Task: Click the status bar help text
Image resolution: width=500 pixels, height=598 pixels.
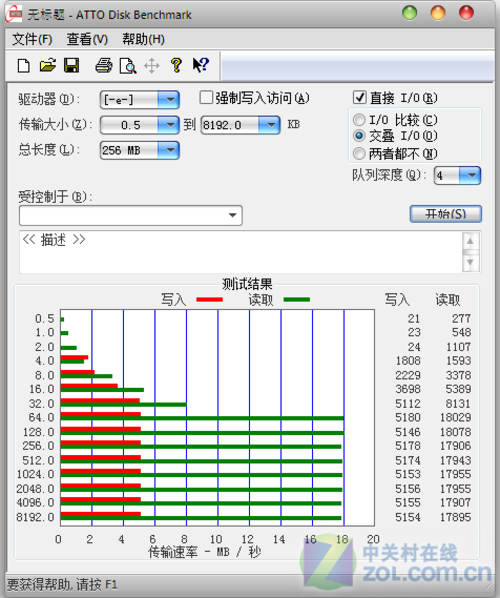Action: [62, 584]
